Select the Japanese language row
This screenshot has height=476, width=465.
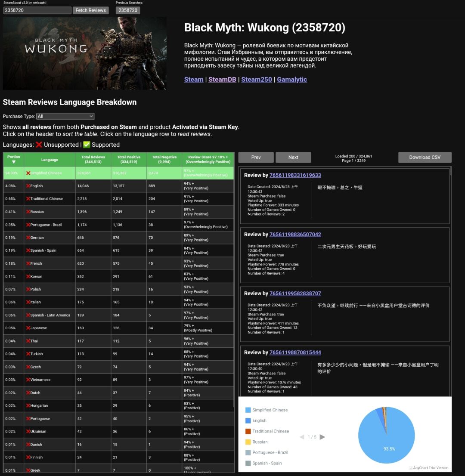[118, 328]
